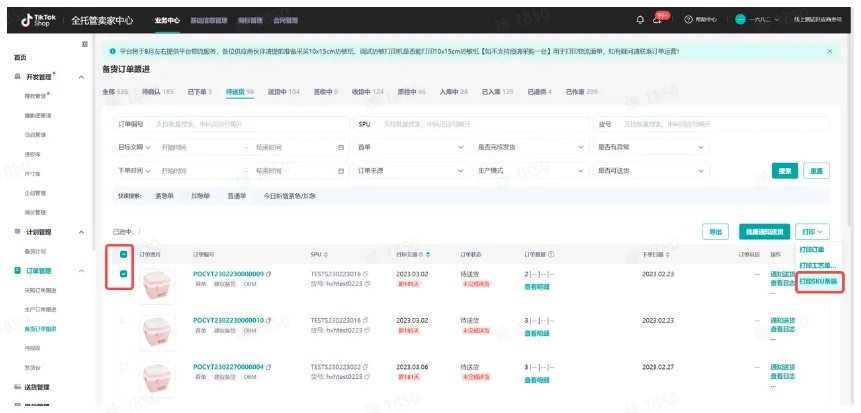Click the user avatar icon in header
The width and height of the screenshot is (861, 413).
(x=741, y=20)
